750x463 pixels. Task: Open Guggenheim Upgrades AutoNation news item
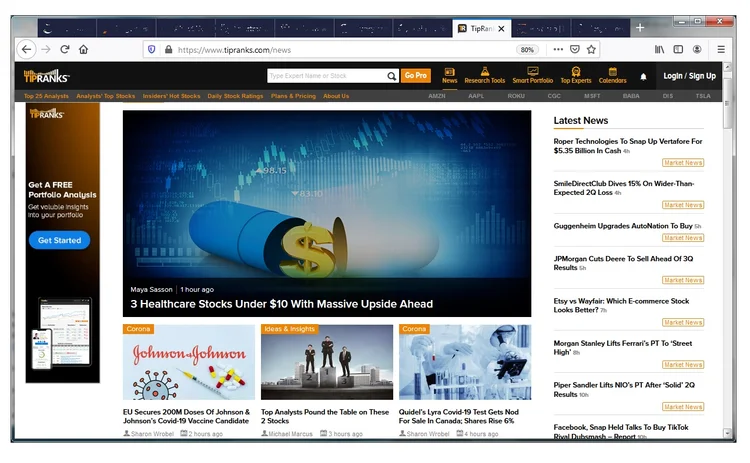tap(623, 226)
